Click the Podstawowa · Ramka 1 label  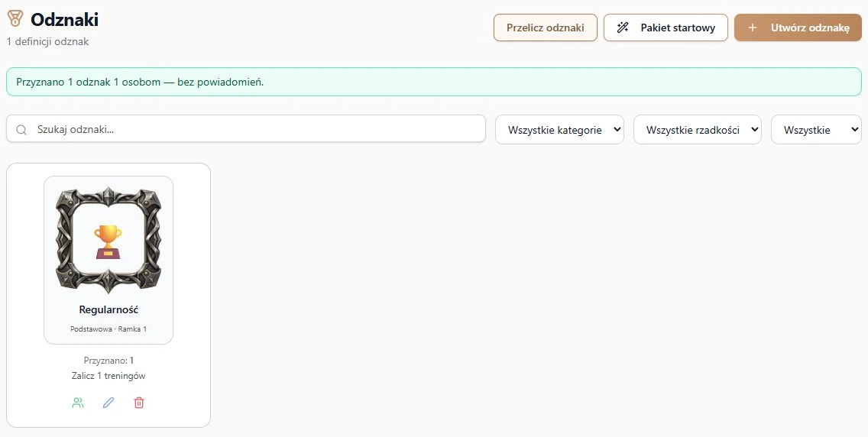click(x=108, y=329)
